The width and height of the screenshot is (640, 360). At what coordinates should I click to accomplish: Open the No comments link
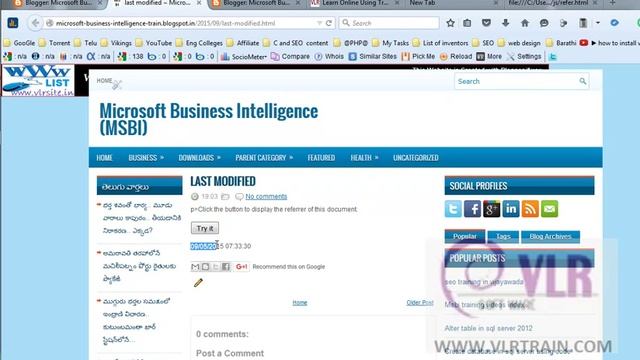266,196
